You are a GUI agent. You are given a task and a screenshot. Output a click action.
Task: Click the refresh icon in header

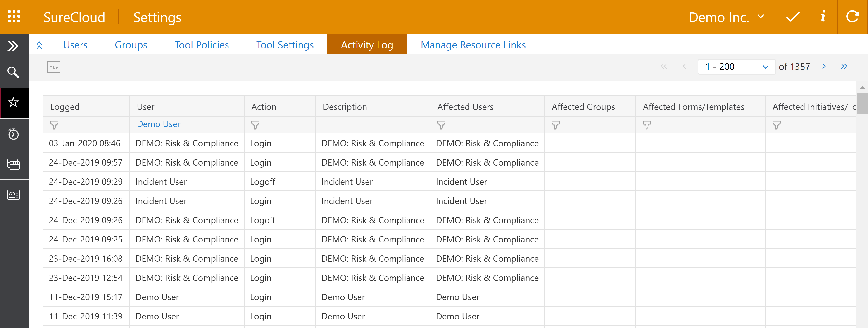coord(852,17)
